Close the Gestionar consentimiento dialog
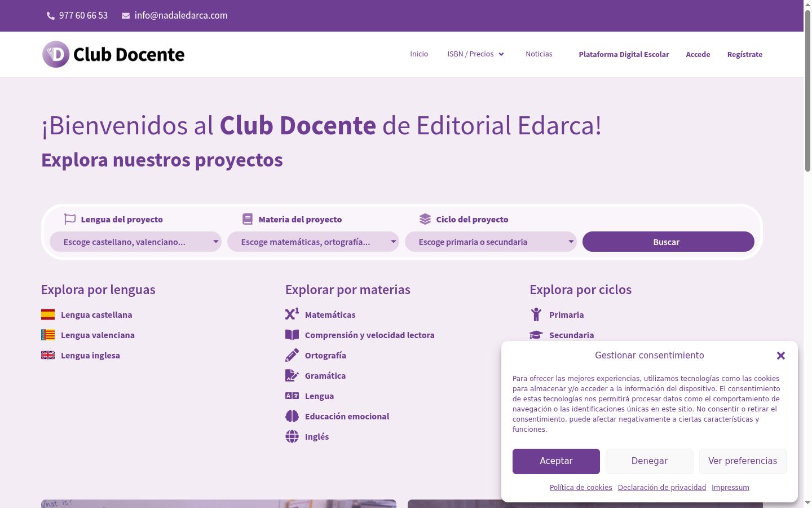 (x=781, y=356)
